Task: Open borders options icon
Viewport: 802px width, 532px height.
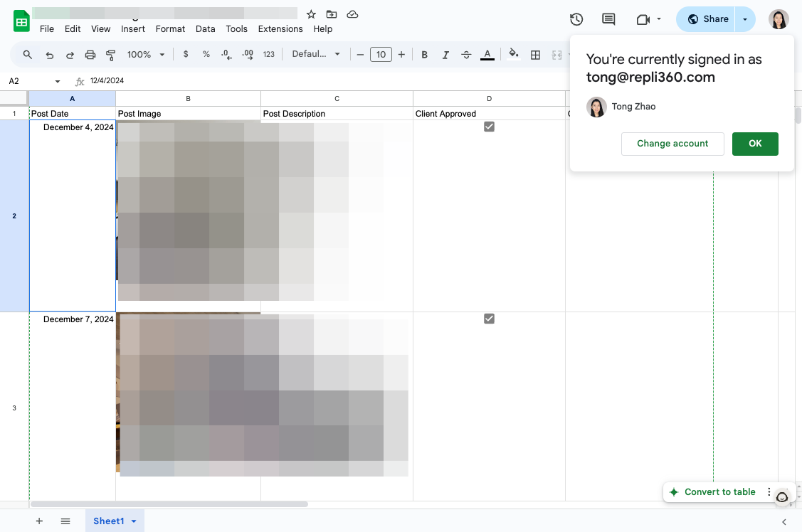Action: [x=536, y=55]
